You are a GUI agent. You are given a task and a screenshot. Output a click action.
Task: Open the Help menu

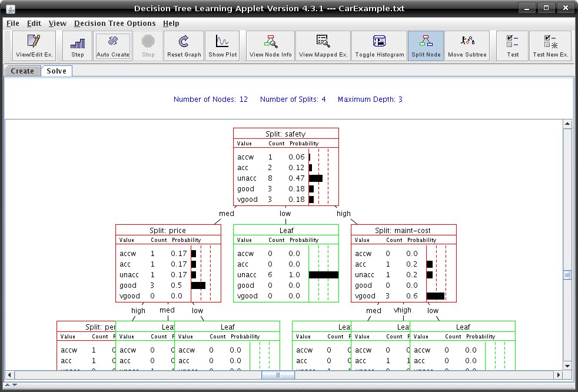pos(171,23)
